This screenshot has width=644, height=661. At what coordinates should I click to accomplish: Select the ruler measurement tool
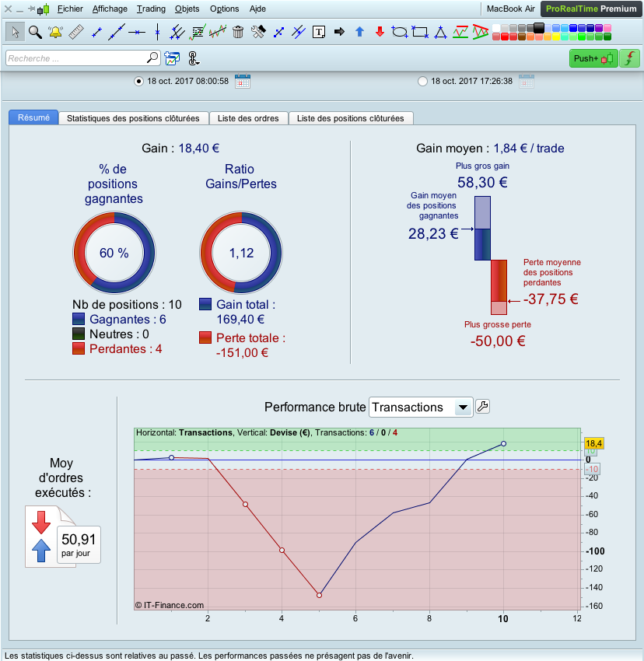pyautogui.click(x=76, y=32)
